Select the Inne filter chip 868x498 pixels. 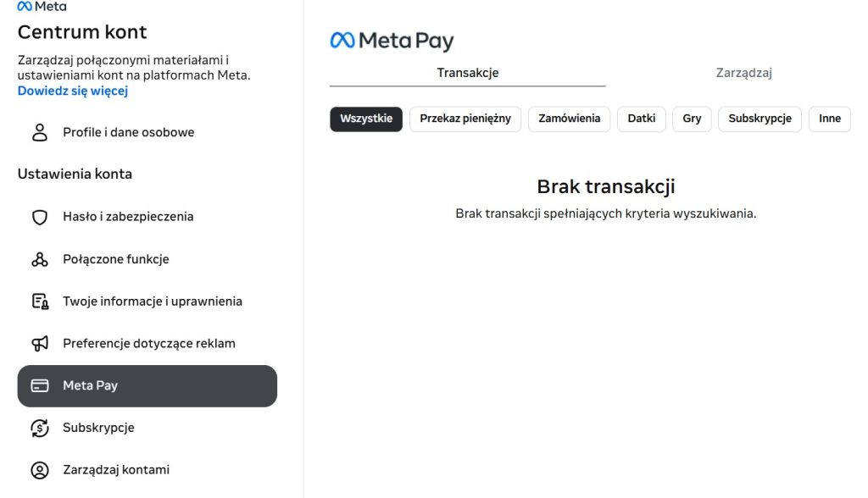tap(830, 119)
